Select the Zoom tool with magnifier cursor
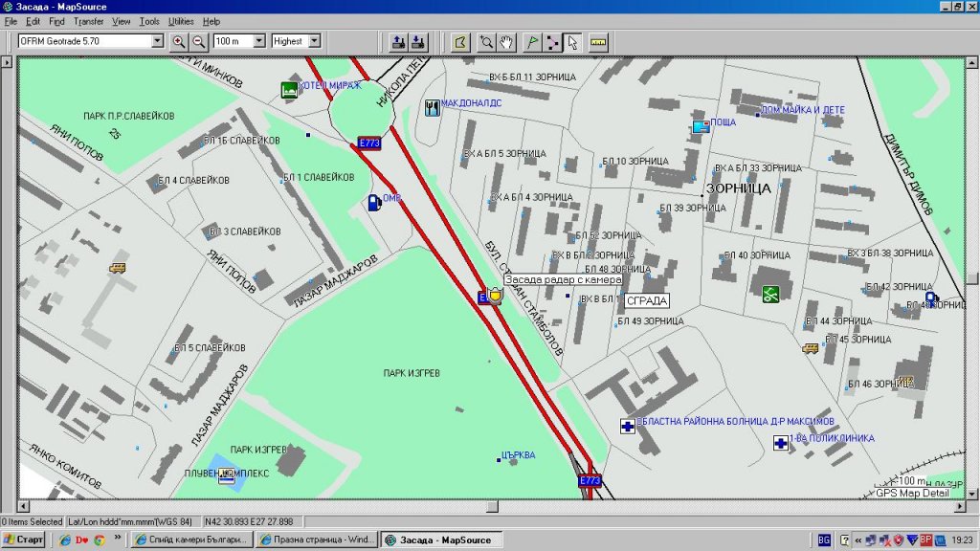 (485, 42)
